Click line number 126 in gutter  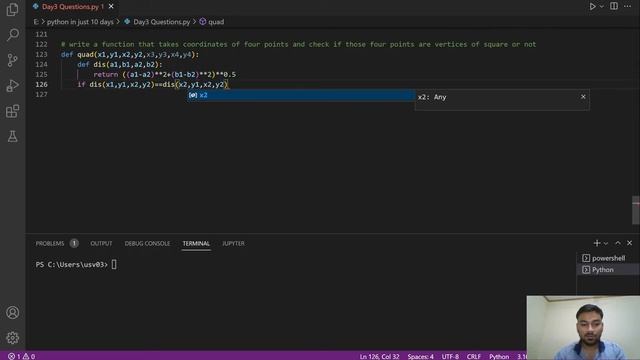(41, 84)
